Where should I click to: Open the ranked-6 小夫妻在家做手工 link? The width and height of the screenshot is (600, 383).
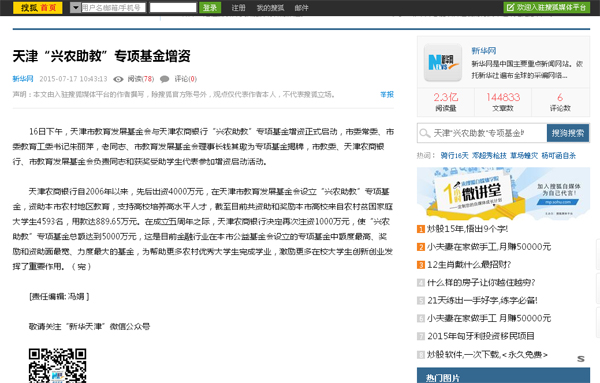tap(489, 318)
